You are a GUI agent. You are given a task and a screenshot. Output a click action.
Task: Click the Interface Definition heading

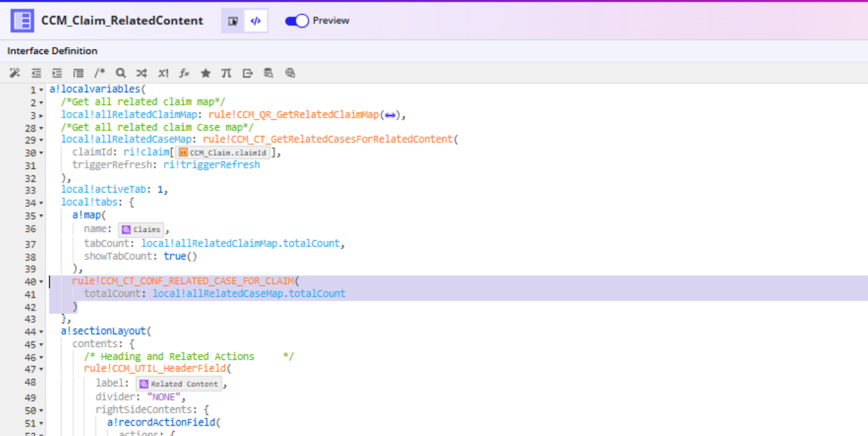click(53, 51)
